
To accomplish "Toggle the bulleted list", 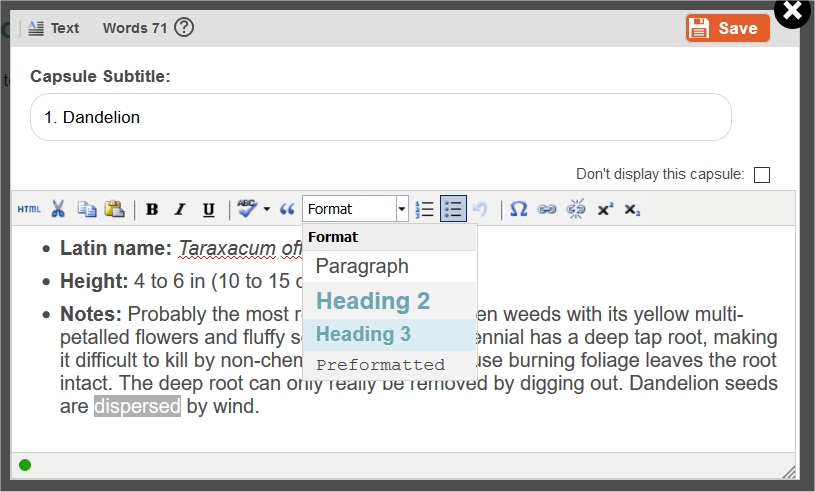I will (x=453, y=209).
